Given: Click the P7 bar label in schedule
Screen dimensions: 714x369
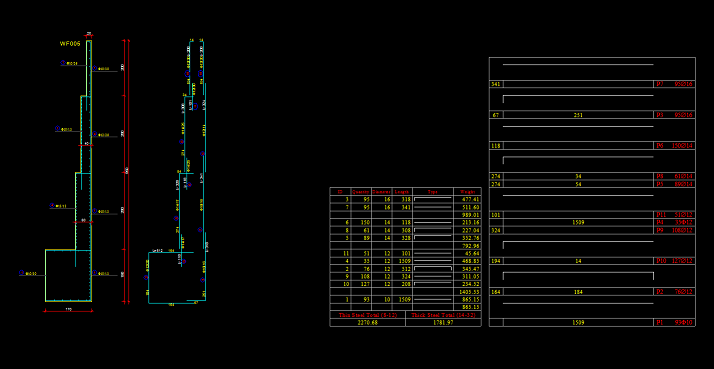Looking at the screenshot, I should click(660, 84).
